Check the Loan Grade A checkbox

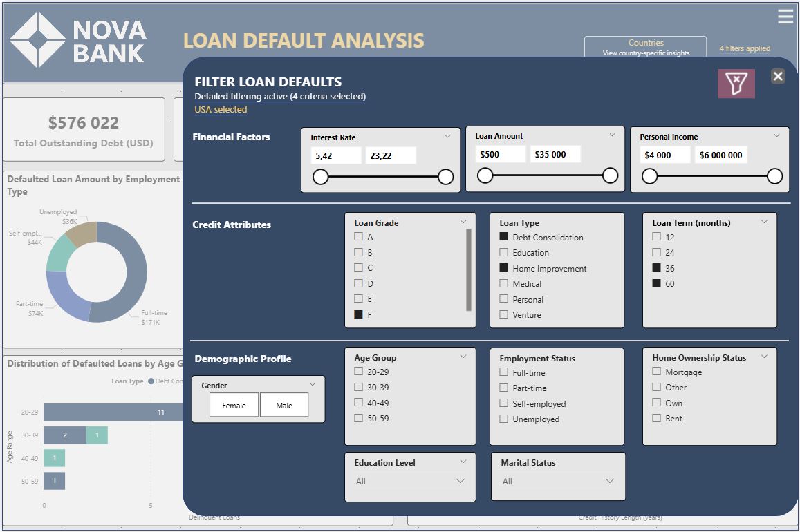pyautogui.click(x=358, y=236)
